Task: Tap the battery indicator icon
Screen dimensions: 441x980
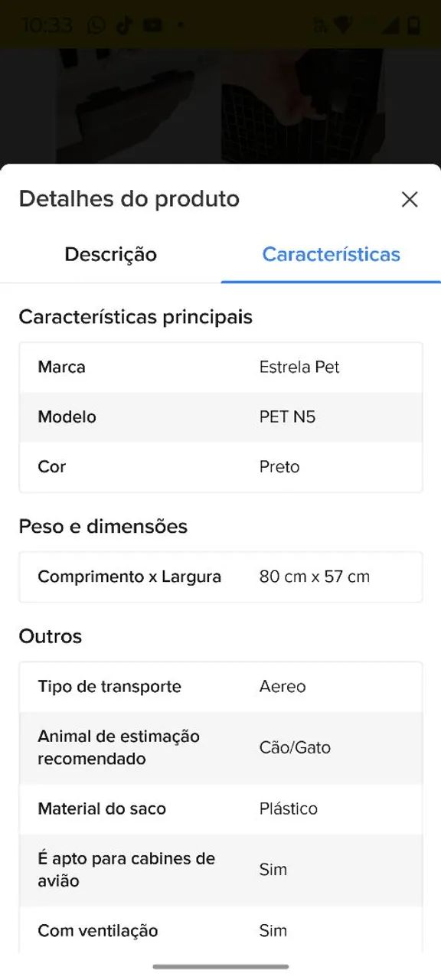Action: 412,25
